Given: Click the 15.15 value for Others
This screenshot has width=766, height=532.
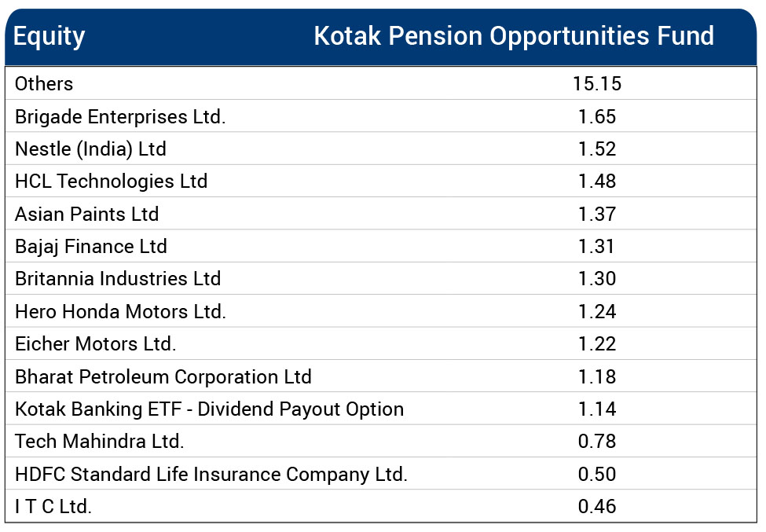Looking at the screenshot, I should pyautogui.click(x=597, y=84).
